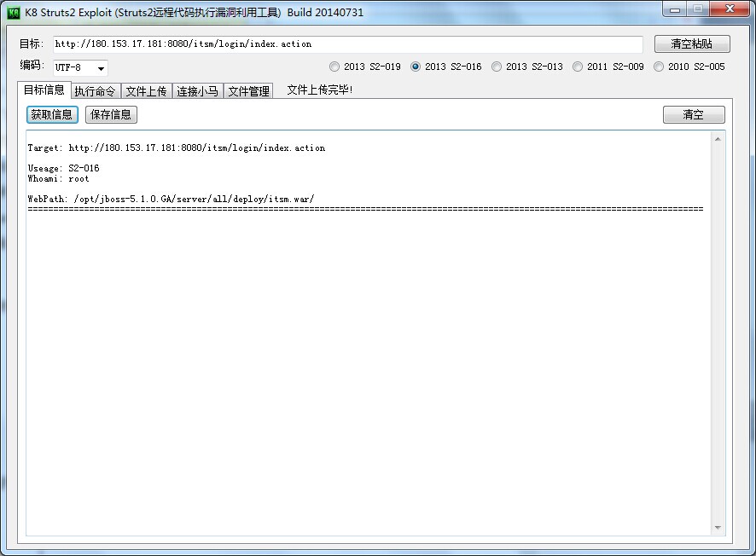Close the K8 Struts2 Exploit window

(730, 9)
